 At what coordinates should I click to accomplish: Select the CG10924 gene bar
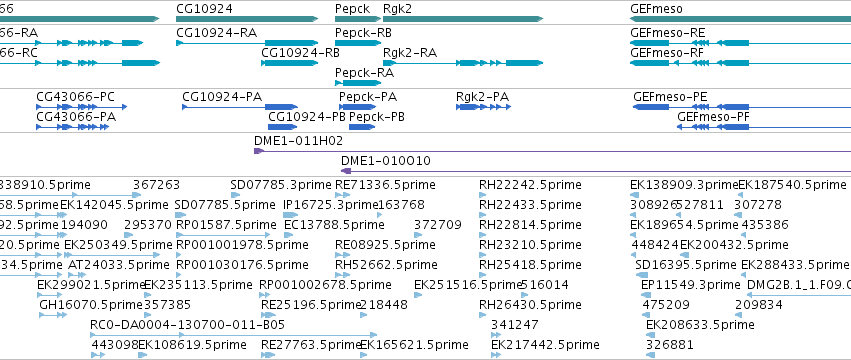247,19
